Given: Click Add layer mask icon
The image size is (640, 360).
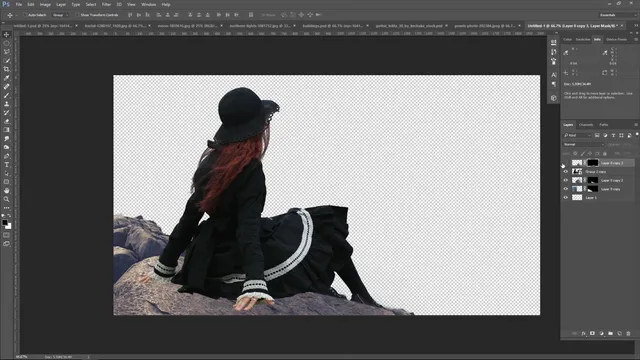Looking at the screenshot, I should pyautogui.click(x=592, y=333).
